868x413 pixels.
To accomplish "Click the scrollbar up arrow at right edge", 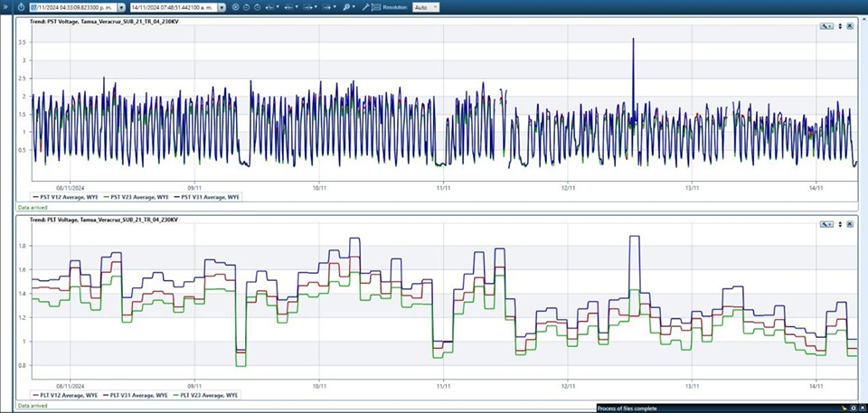I will click(863, 18).
